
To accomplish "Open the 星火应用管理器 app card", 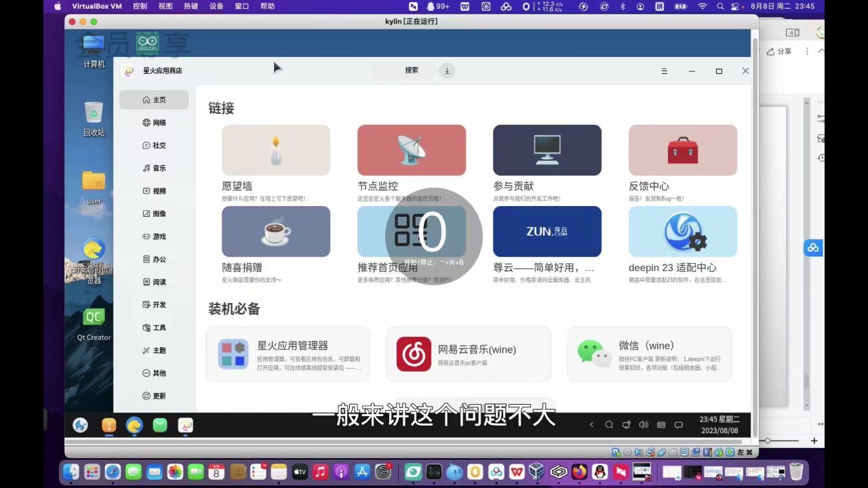I will tap(288, 354).
